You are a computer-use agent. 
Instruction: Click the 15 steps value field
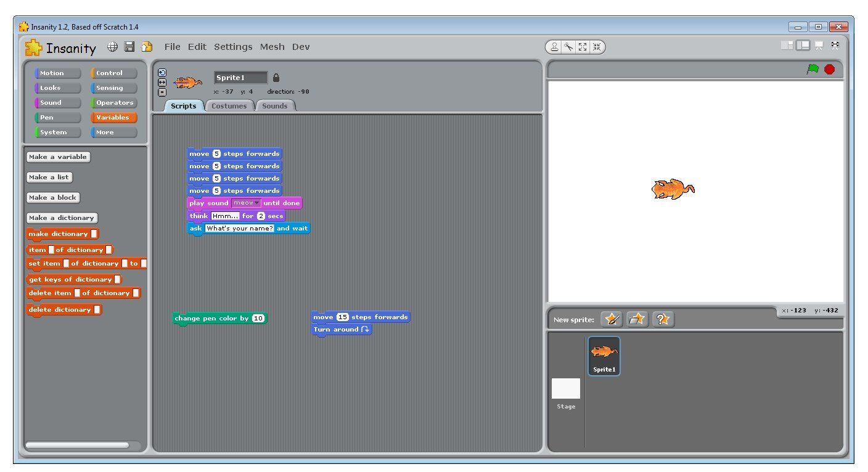(343, 317)
